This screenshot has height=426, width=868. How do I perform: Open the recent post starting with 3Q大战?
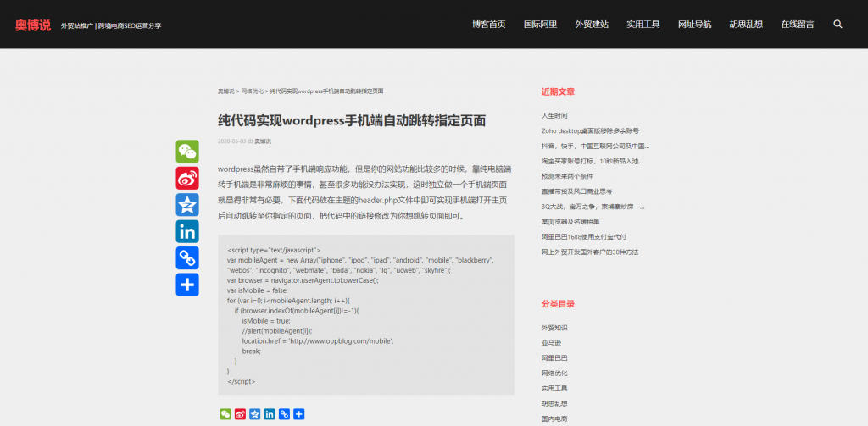tap(593, 207)
